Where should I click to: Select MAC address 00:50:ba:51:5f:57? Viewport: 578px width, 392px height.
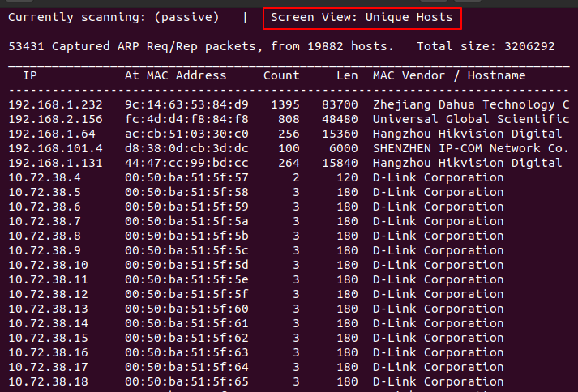point(186,177)
